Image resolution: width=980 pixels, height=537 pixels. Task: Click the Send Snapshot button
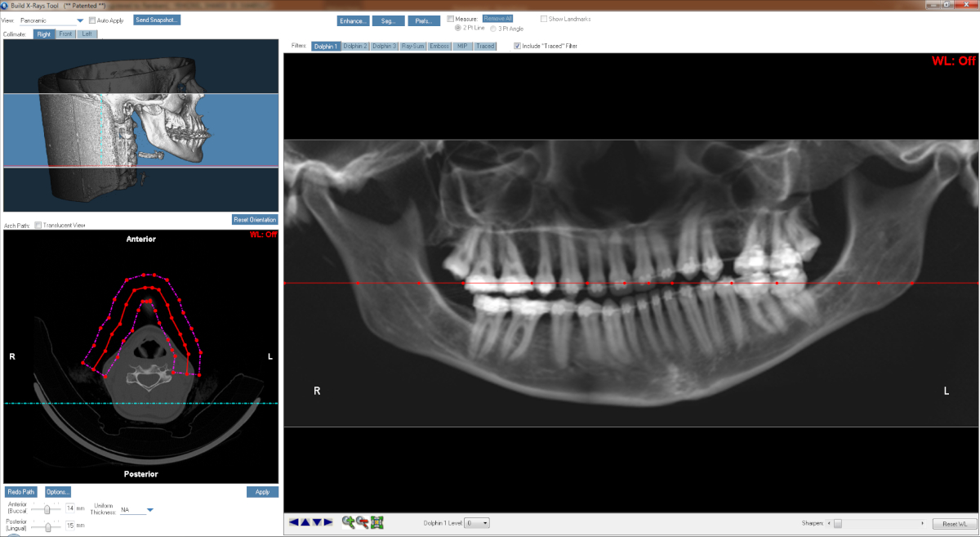point(157,20)
